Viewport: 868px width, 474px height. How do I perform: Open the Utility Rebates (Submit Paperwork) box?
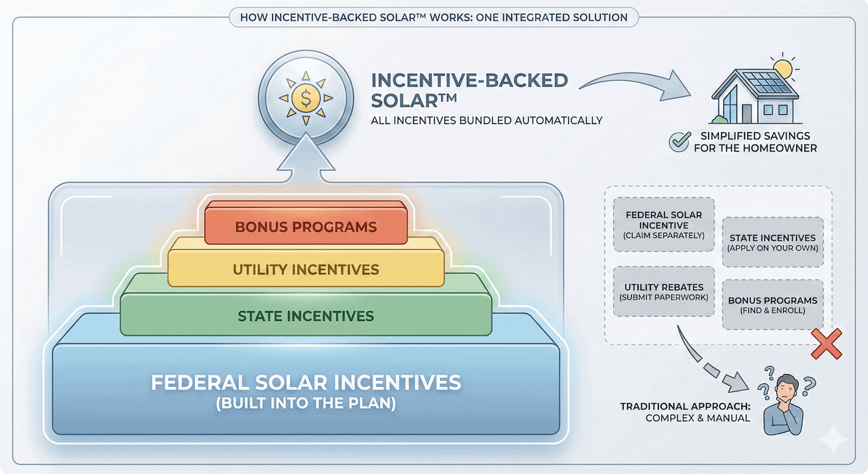pyautogui.click(x=663, y=292)
